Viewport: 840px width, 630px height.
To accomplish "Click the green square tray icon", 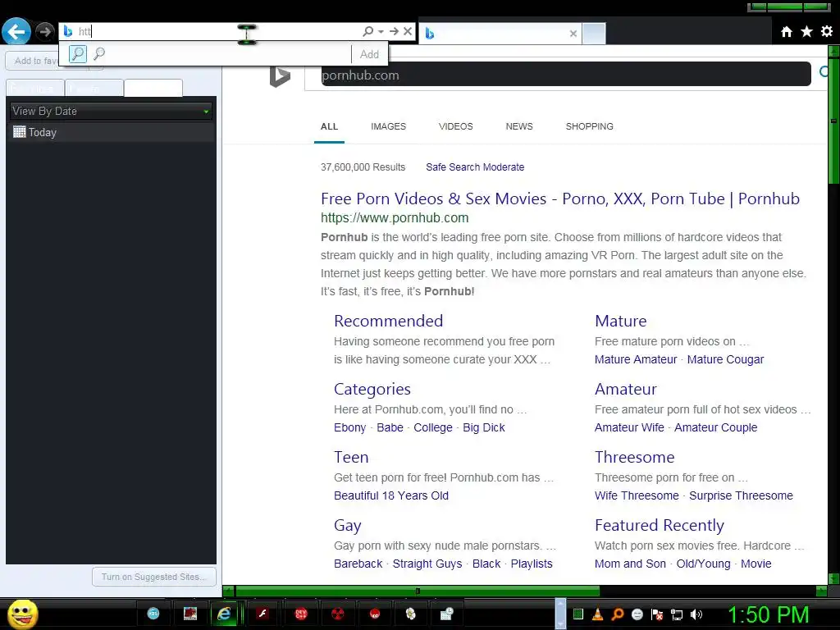I will pos(578,614).
